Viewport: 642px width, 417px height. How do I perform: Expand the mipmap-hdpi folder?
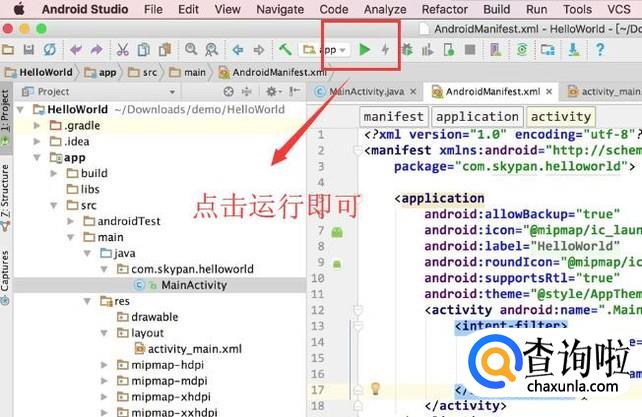click(104, 365)
